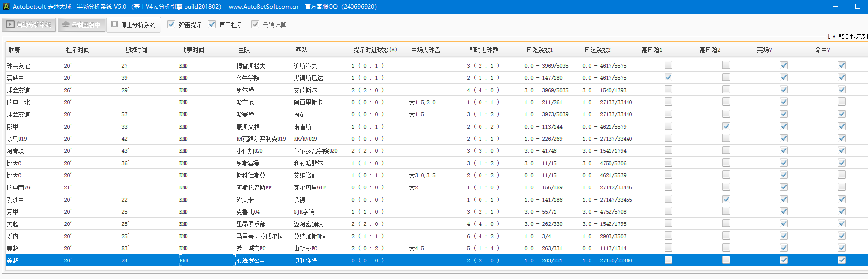Screen dimensions: 868x279
Task: Select the 里昂俱乐部 home team cell
Action: (251, 224)
